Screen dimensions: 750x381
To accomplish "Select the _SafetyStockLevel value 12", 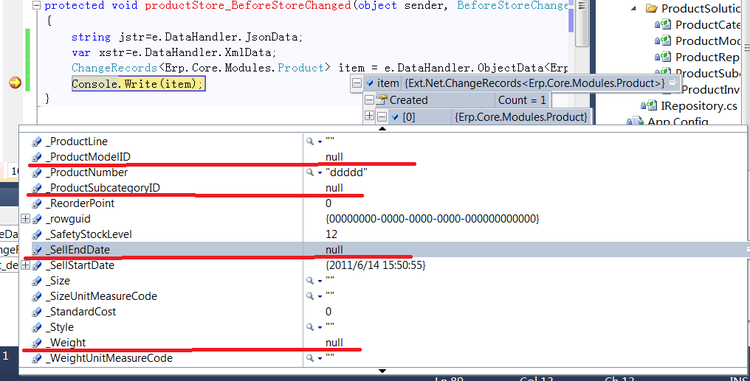I will [331, 234].
